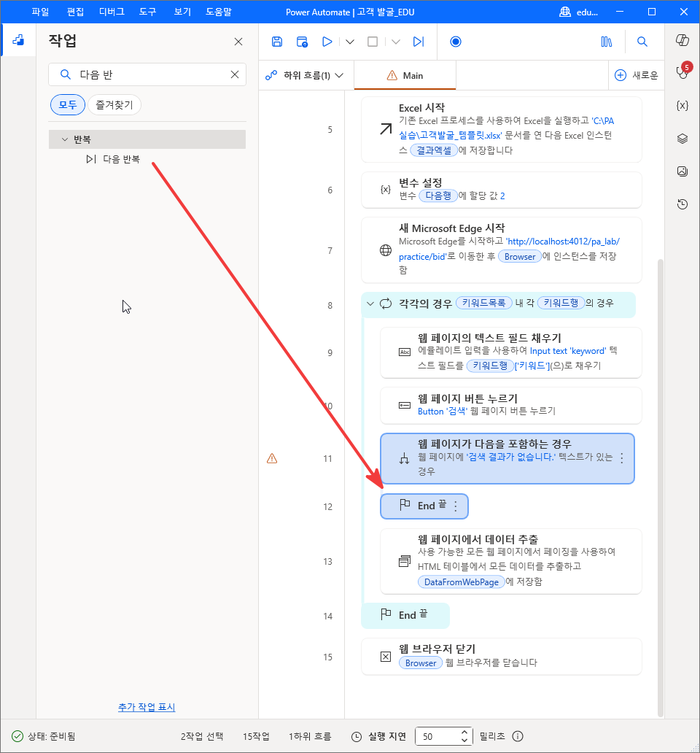
Task: Open the variables {x} pane icon
Action: [x=682, y=106]
